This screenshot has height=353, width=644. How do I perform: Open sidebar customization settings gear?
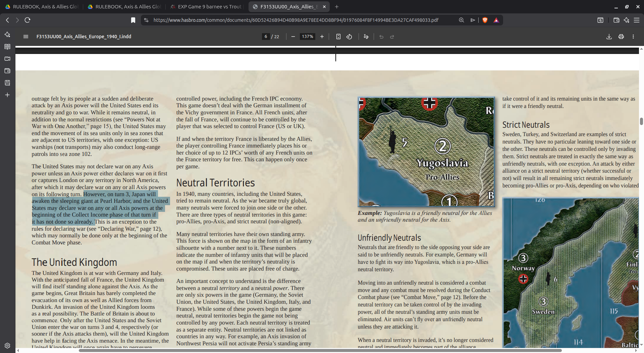[x=7, y=346]
